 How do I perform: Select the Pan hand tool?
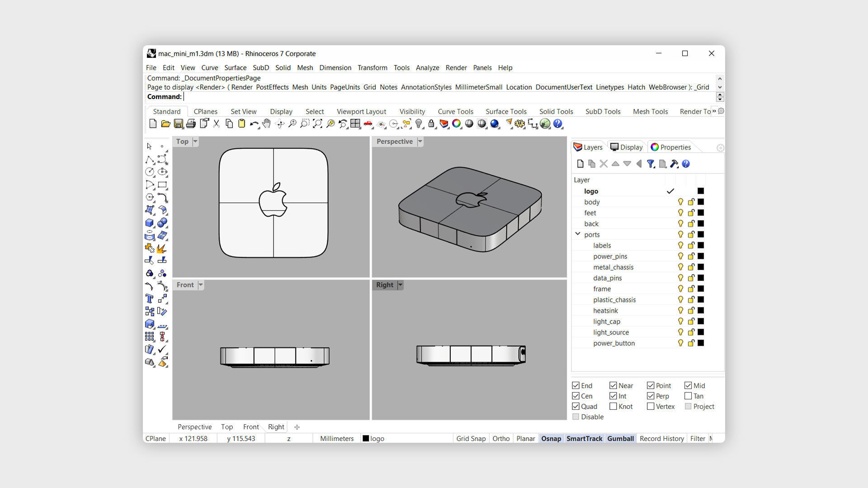coord(266,124)
